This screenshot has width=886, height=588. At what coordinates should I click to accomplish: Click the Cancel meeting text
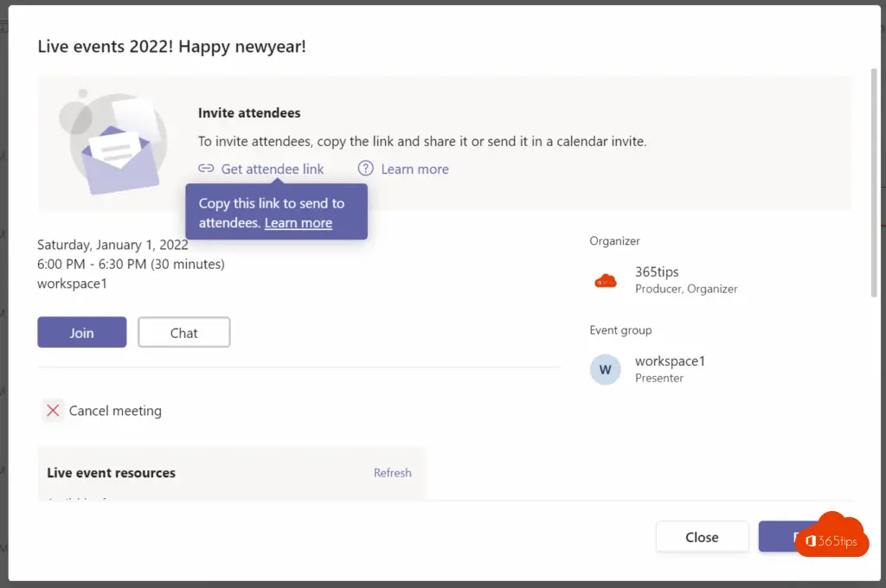coord(115,411)
